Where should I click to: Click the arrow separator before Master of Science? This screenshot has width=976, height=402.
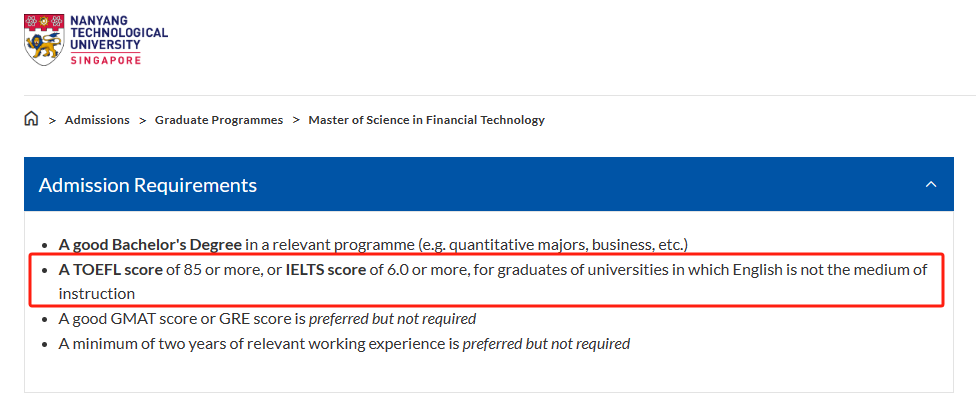tap(296, 120)
